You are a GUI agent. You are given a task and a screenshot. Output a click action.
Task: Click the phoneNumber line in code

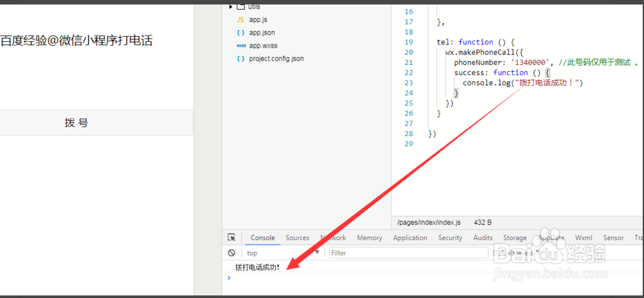(546, 62)
